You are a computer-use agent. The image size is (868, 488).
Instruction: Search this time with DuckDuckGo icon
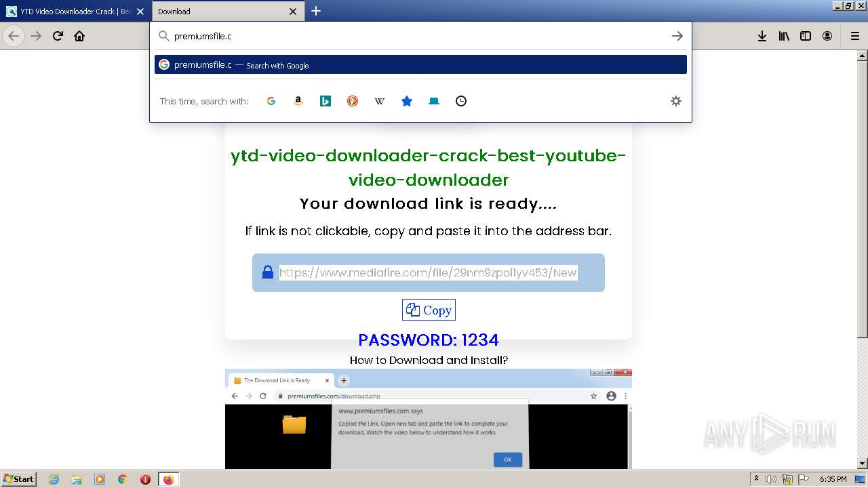[x=353, y=101]
